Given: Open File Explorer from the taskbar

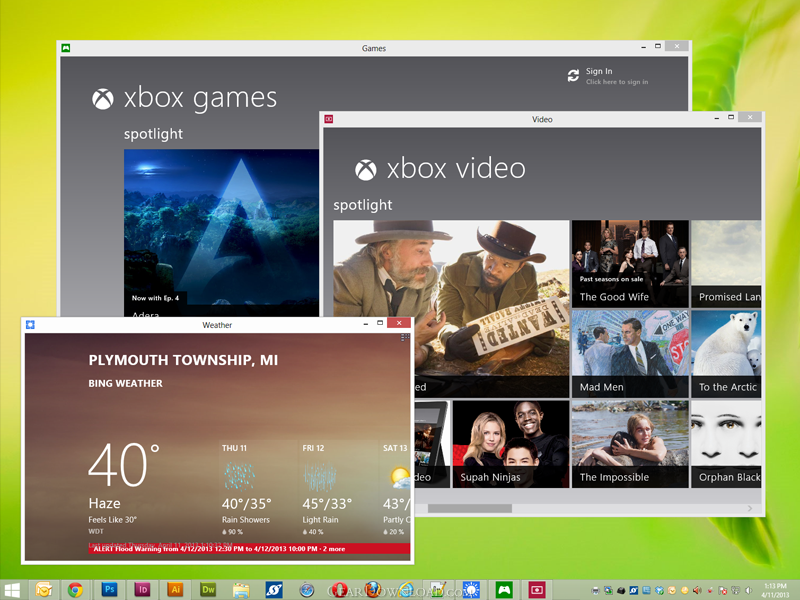Looking at the screenshot, I should (x=241, y=590).
